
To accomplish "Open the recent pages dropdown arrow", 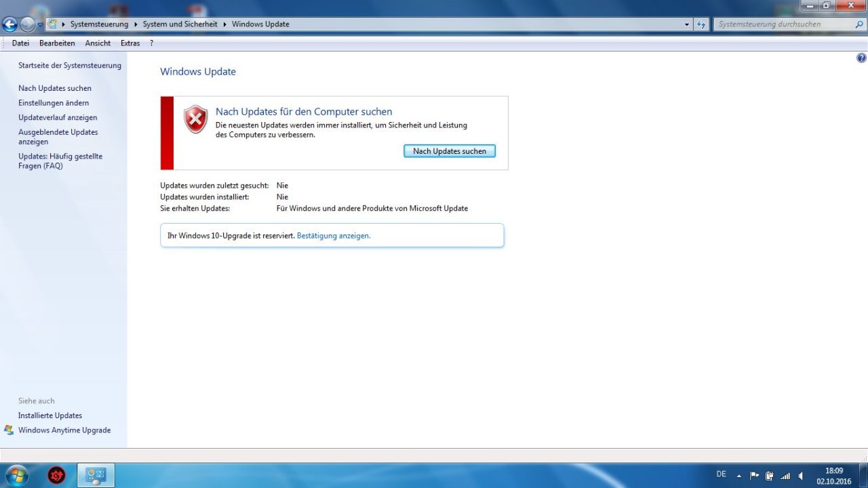I will (x=40, y=25).
